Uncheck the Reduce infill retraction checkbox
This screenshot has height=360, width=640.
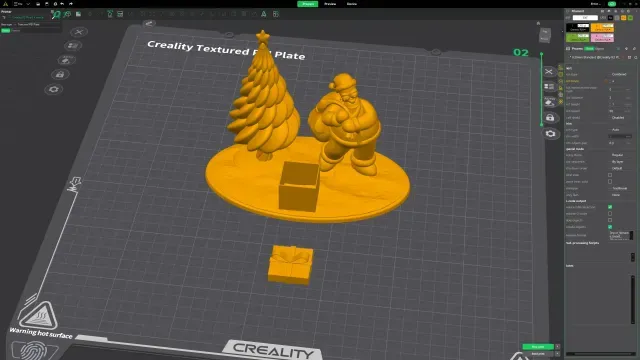pyautogui.click(x=610, y=207)
